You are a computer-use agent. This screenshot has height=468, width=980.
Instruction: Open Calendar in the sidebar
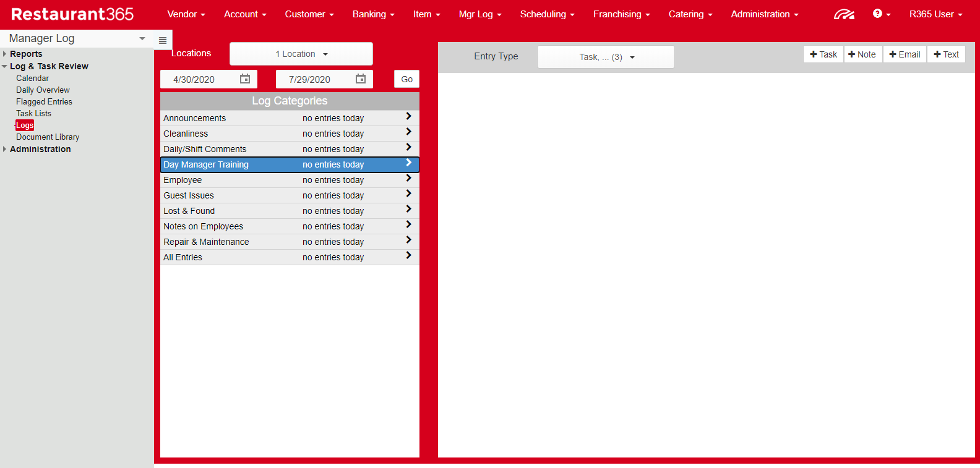coord(32,78)
